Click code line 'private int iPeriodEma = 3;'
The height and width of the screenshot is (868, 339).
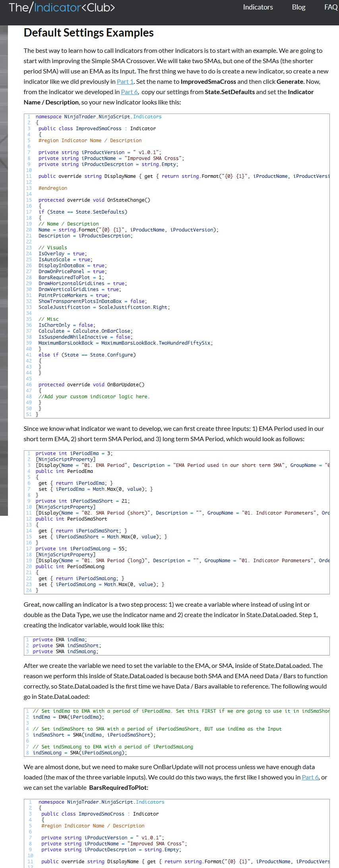[74, 453]
